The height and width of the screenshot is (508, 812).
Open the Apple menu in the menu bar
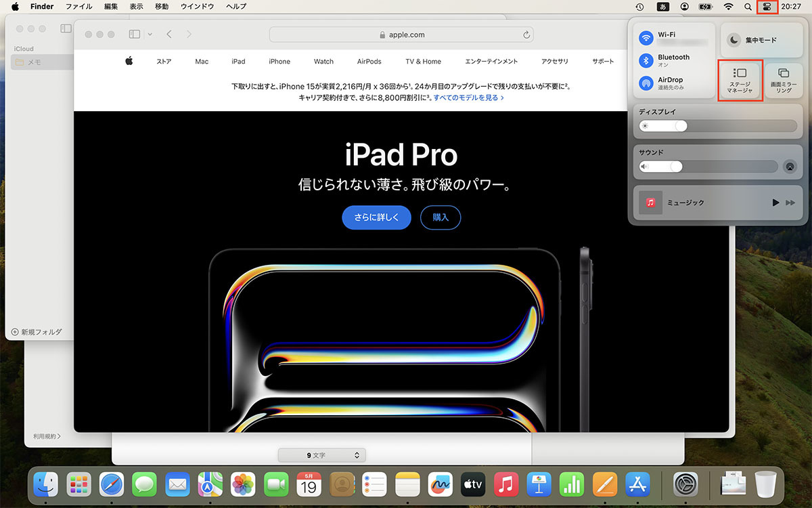pos(15,6)
